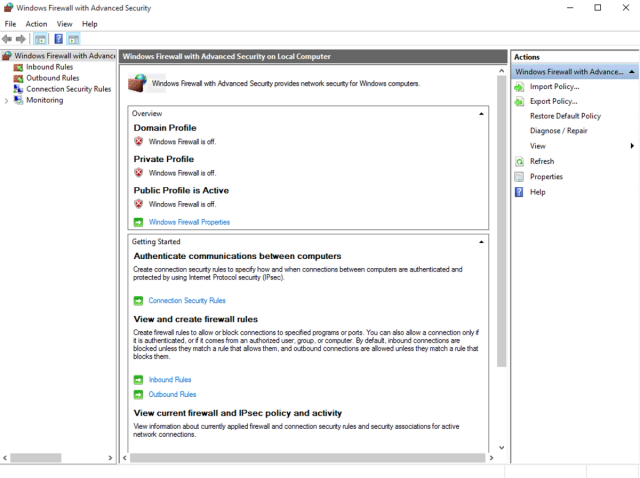Click Export Policy... in Actions pane

click(553, 102)
